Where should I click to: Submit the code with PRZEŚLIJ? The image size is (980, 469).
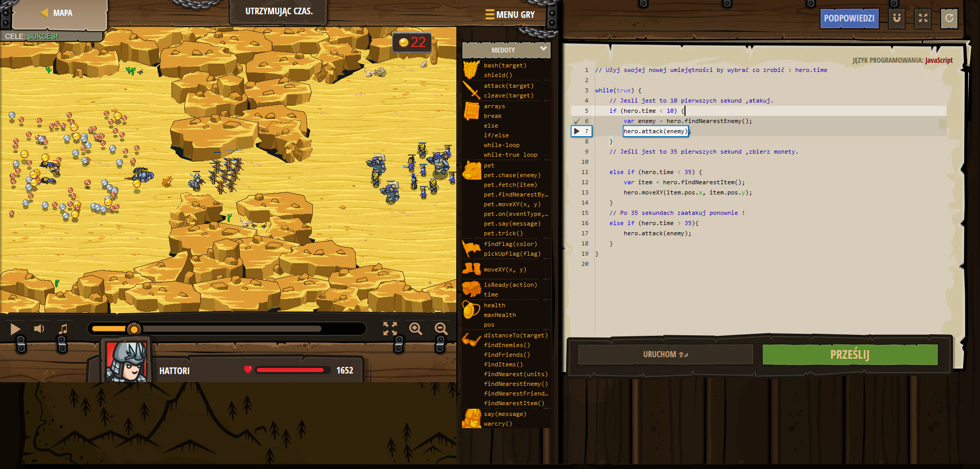850,354
